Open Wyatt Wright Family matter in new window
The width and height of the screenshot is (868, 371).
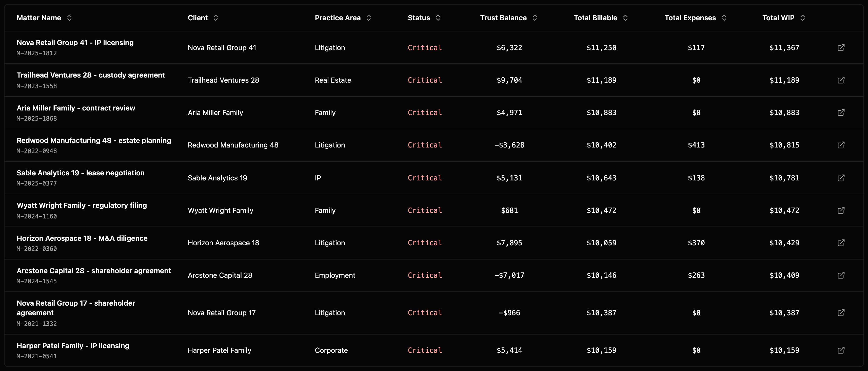pos(841,210)
